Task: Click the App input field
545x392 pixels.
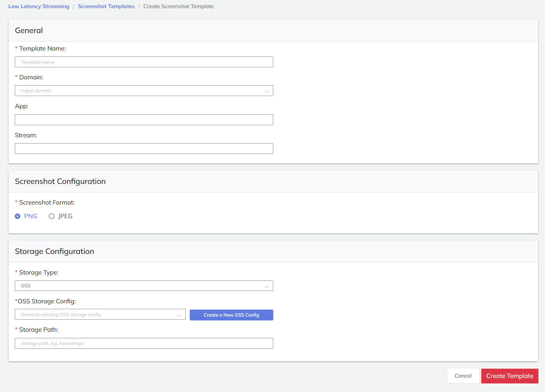Action: pyautogui.click(x=144, y=119)
